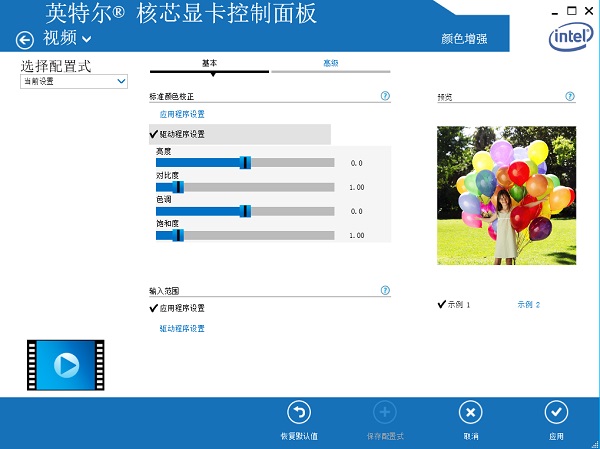Switch to the 高级 tab
Screen dimensions: 600x449
pyautogui.click(x=331, y=63)
